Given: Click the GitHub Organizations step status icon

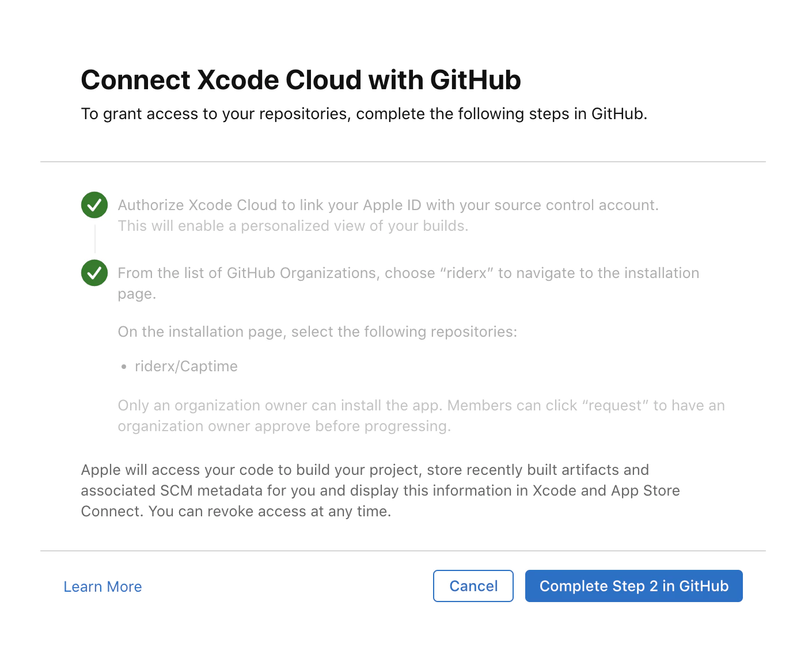Looking at the screenshot, I should click(94, 273).
